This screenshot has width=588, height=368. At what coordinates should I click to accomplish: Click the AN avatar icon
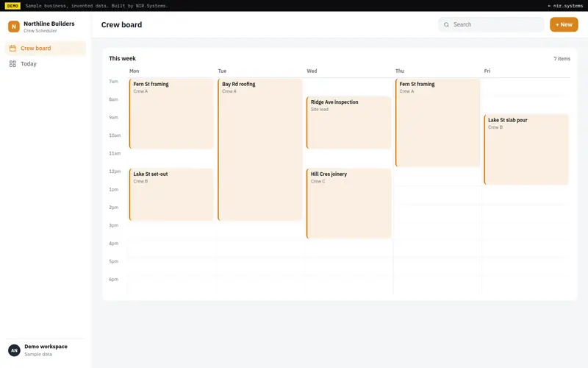pyautogui.click(x=14, y=350)
